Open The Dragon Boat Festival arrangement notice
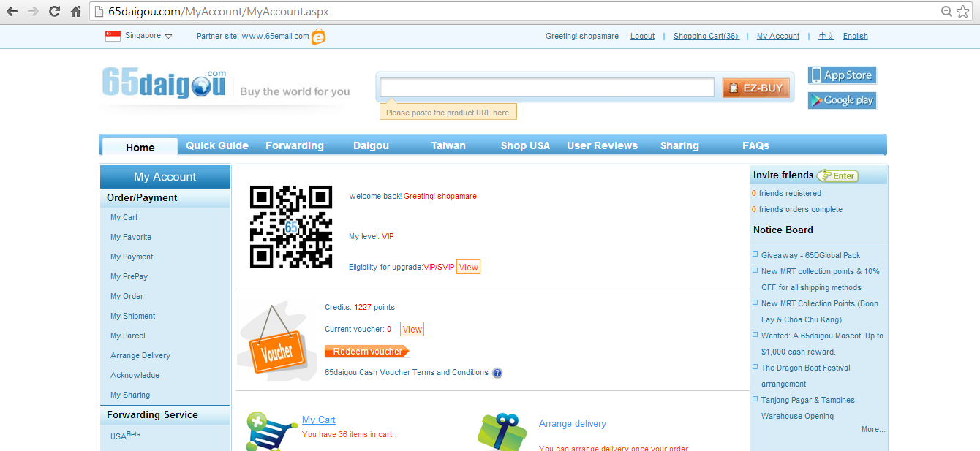The height and width of the screenshot is (451, 980). click(x=805, y=376)
